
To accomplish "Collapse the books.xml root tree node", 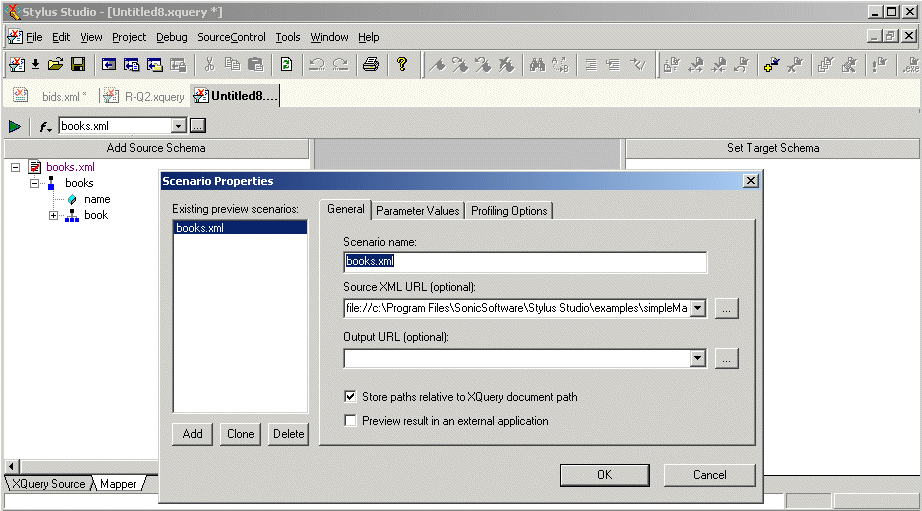I will (x=16, y=168).
